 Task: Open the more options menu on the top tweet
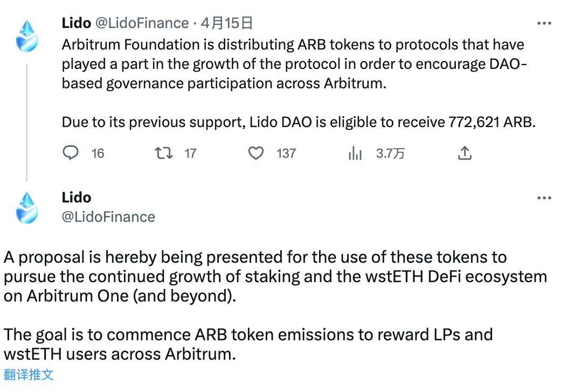point(544,23)
